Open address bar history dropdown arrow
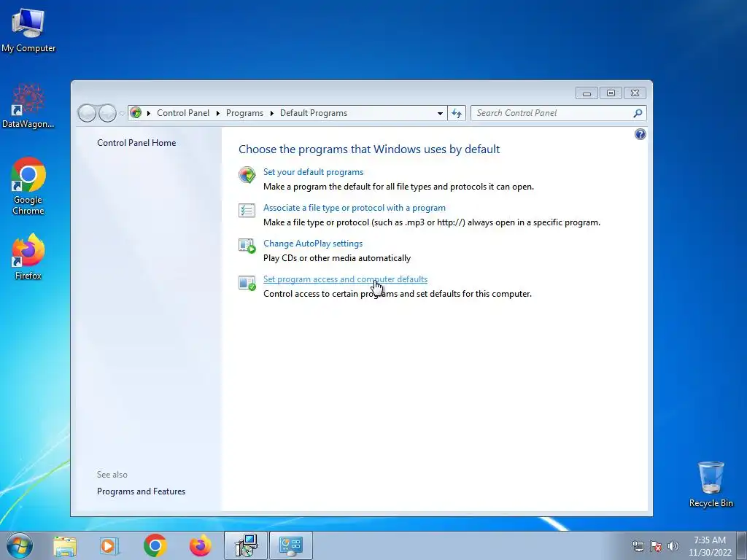Viewport: 747px width, 560px height. [440, 113]
